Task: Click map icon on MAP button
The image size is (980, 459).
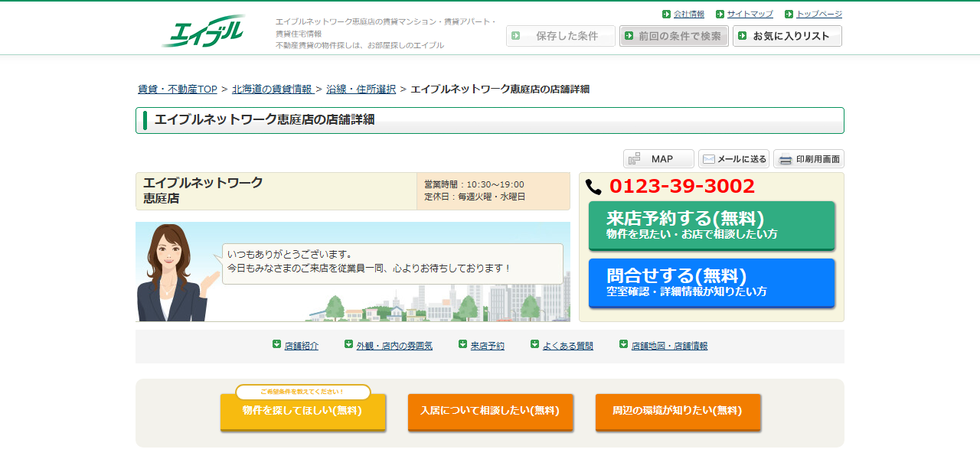Action: (x=635, y=159)
